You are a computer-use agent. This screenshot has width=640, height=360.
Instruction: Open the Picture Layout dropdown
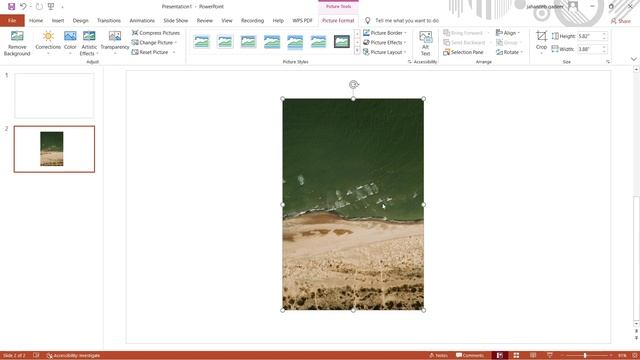(x=385, y=52)
